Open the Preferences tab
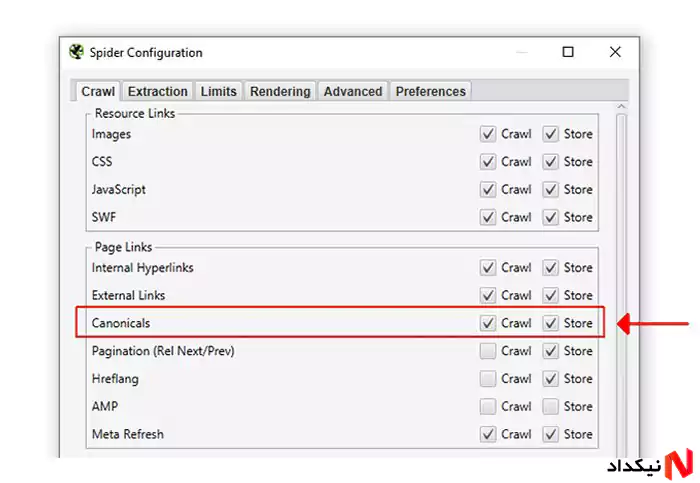Image resolution: width=700 pixels, height=483 pixels. tap(430, 92)
